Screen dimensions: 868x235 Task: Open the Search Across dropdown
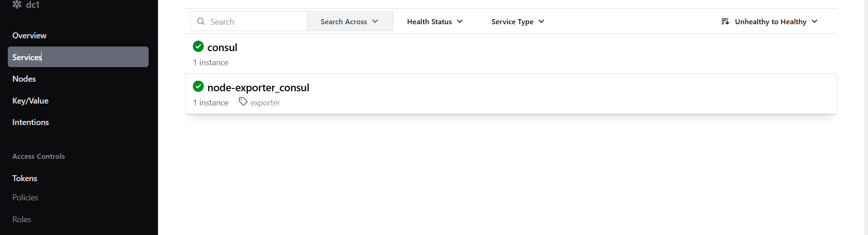[x=350, y=21]
